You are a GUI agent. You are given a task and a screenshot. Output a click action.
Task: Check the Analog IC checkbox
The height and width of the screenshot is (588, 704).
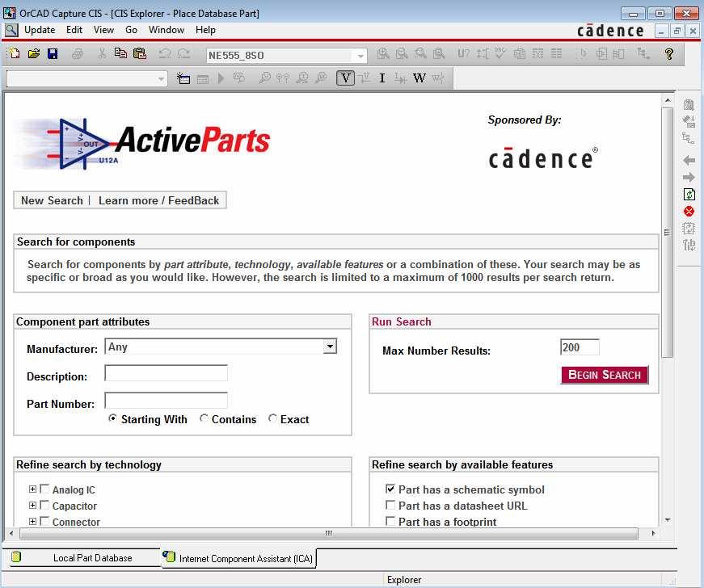coord(44,489)
